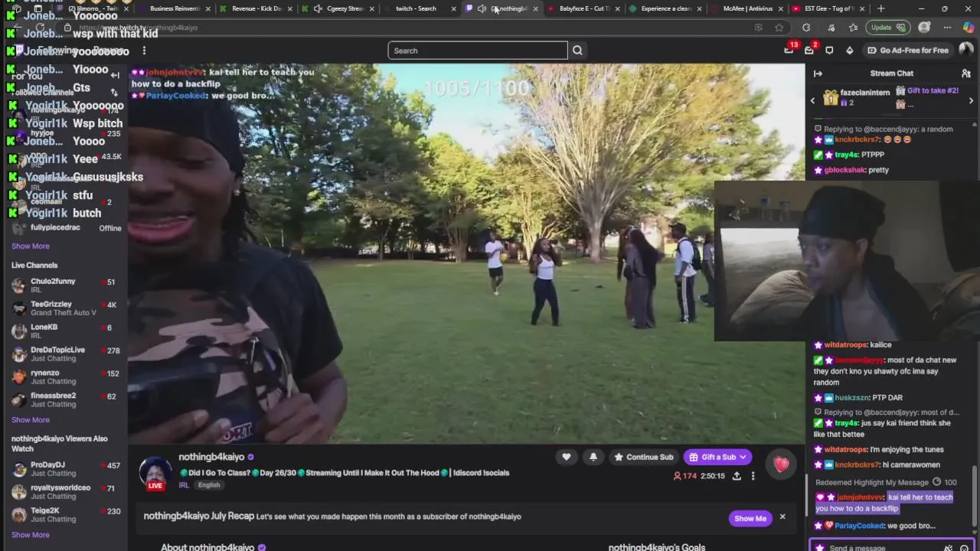Open the Twitch user avatar menu
Screen dimensions: 980x551
pos(965,51)
